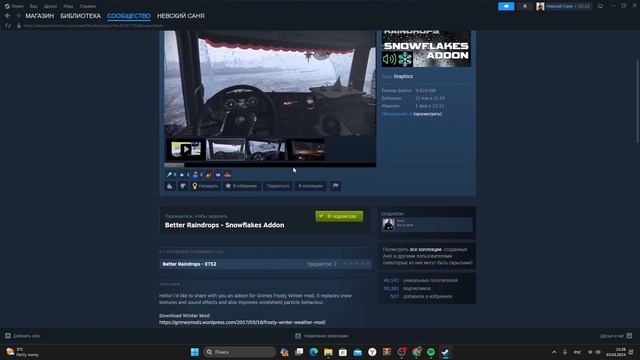Open the creator avatar in Создатели panel

coord(389,224)
